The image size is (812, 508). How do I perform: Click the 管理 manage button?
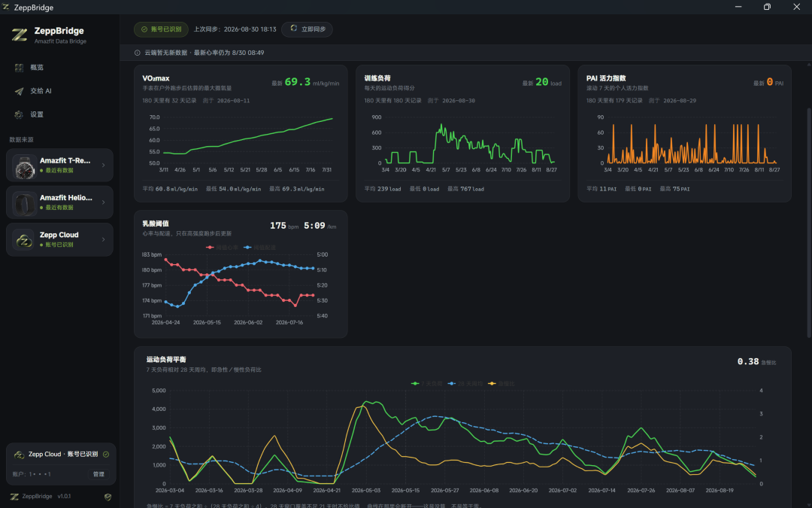point(98,474)
